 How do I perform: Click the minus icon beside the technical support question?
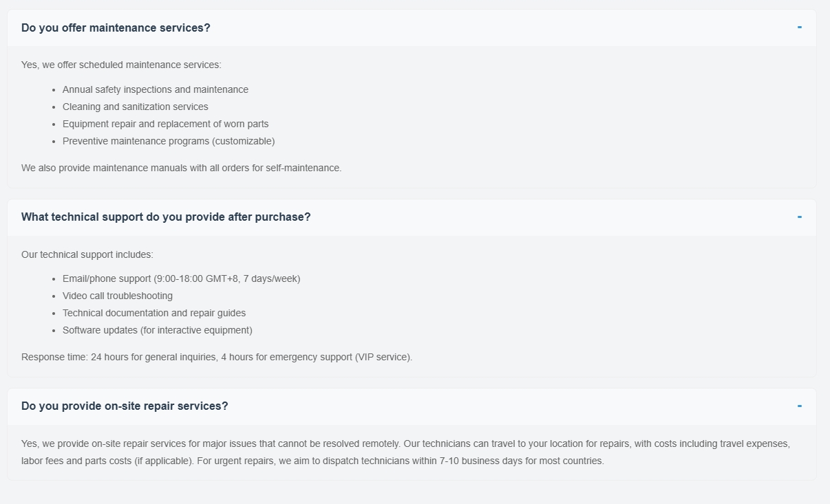click(x=799, y=217)
